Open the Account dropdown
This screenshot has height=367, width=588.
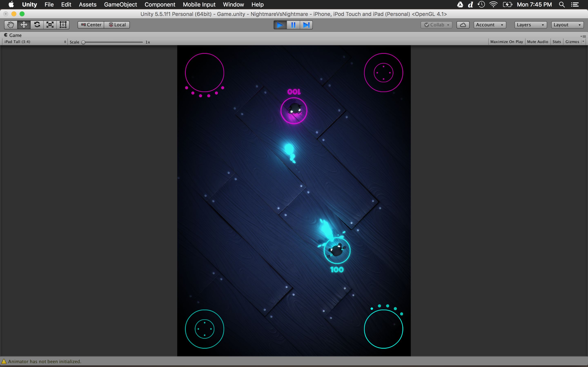[x=490, y=25]
